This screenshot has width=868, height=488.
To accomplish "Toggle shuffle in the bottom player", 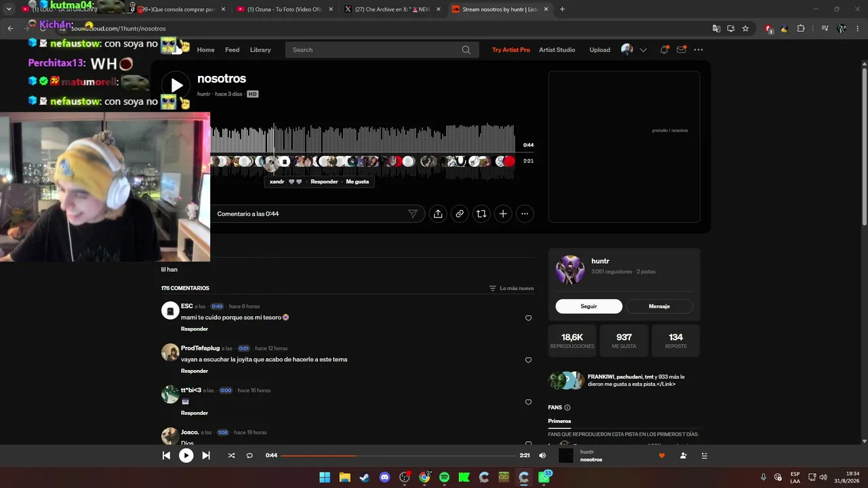I will pyautogui.click(x=231, y=455).
